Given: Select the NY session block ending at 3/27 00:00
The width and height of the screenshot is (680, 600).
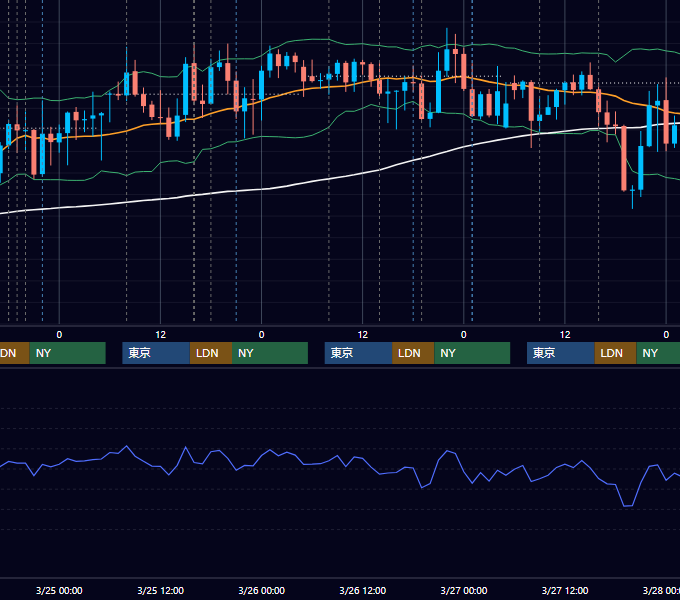Looking at the screenshot, I should 472,353.
